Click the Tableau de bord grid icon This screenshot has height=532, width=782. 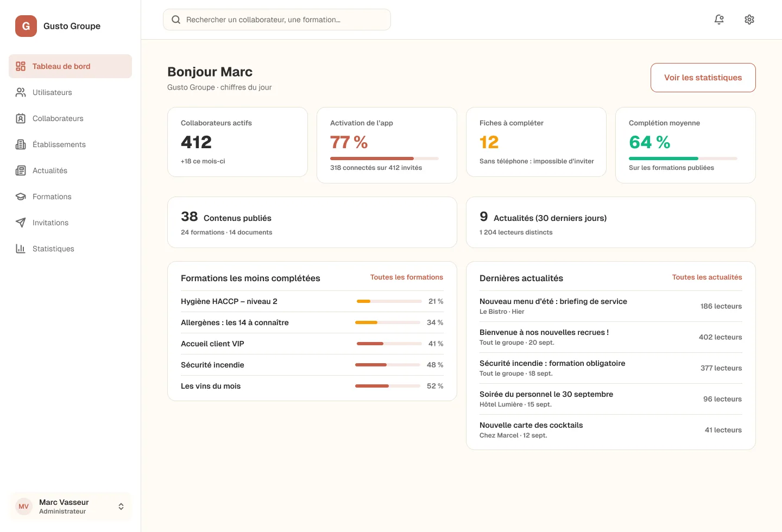tap(21, 66)
